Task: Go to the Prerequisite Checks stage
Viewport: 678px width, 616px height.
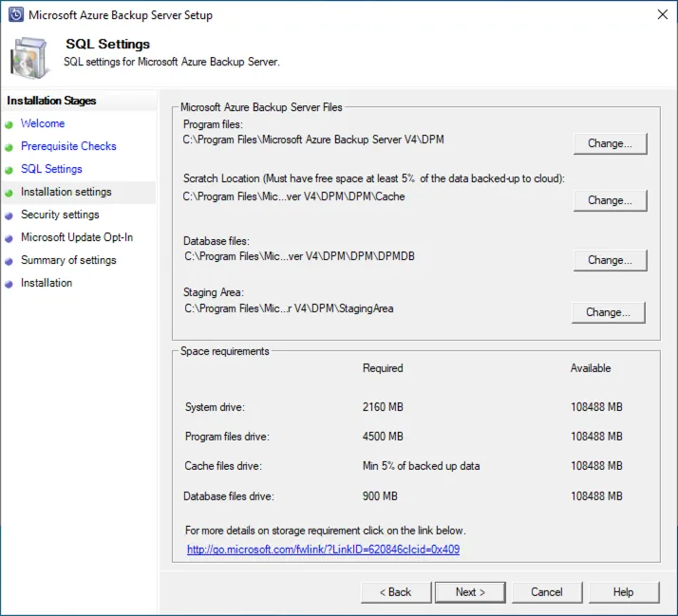Action: 68,146
